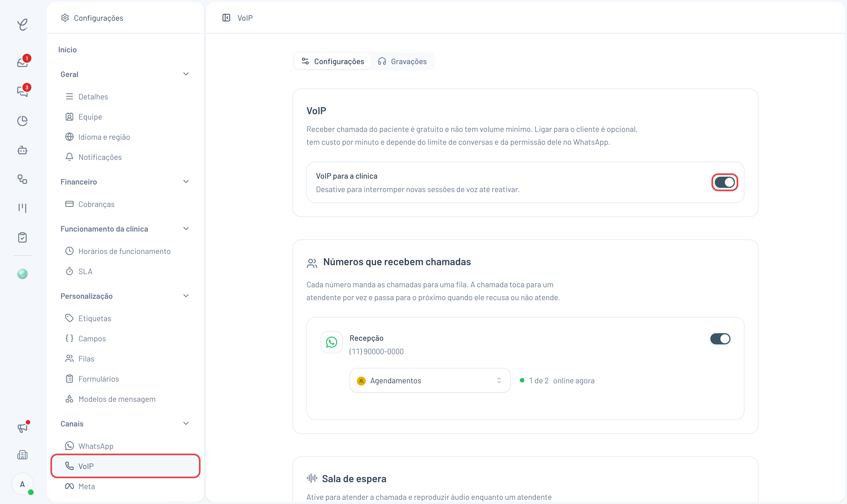Collapse the Personalização section chevron
847x504 pixels.
[x=186, y=296]
